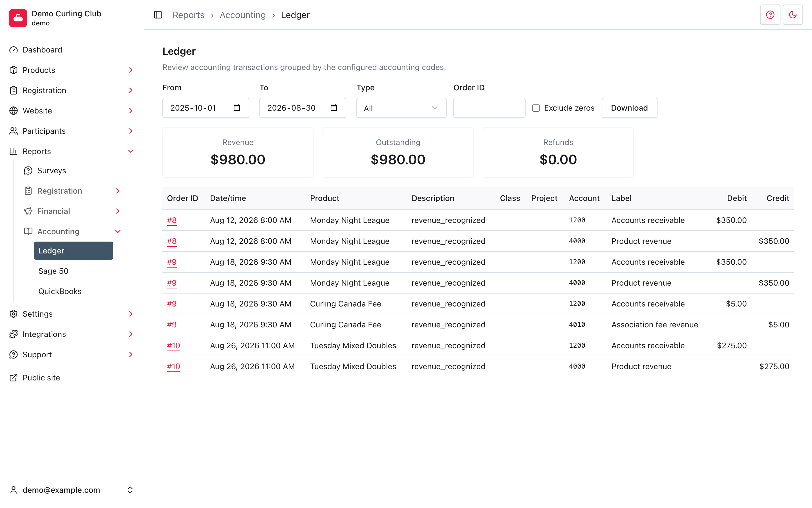Expand the Financial submenu chevron
The height and width of the screenshot is (508, 812).
pos(118,211)
